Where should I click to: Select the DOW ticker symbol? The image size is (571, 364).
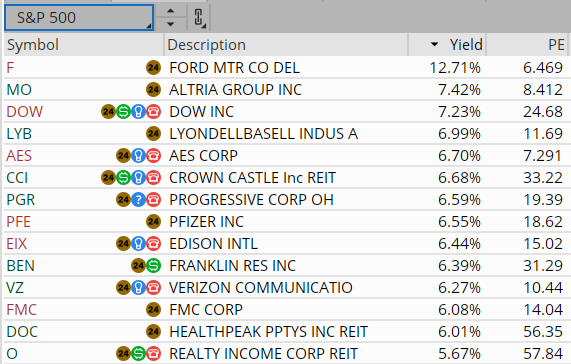click(25, 112)
